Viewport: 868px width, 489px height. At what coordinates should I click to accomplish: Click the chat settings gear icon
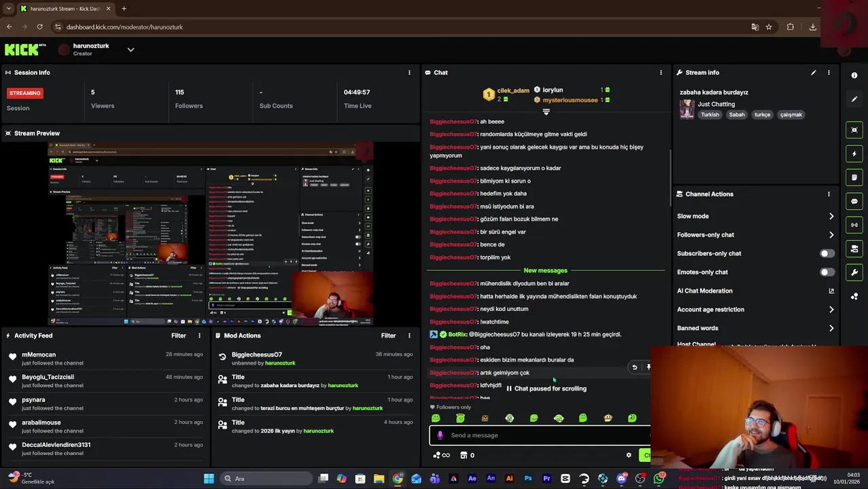point(629,455)
